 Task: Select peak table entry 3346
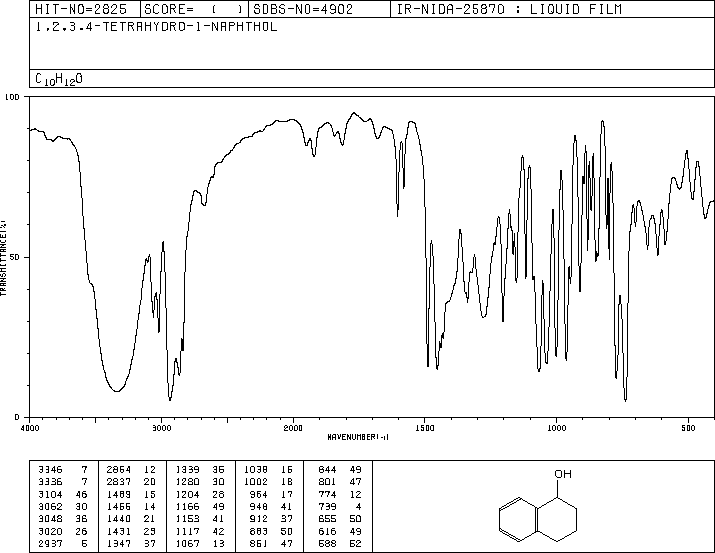click(50, 469)
